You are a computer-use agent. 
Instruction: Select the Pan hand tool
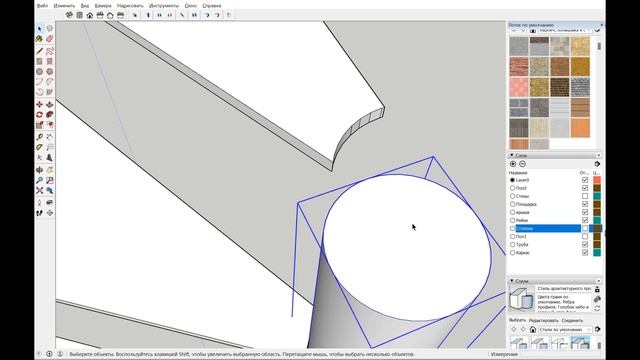[49, 170]
